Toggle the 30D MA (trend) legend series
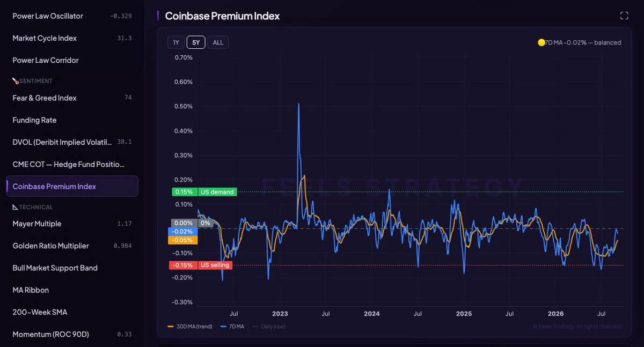Viewport: 644px width, 347px height. coord(190,326)
